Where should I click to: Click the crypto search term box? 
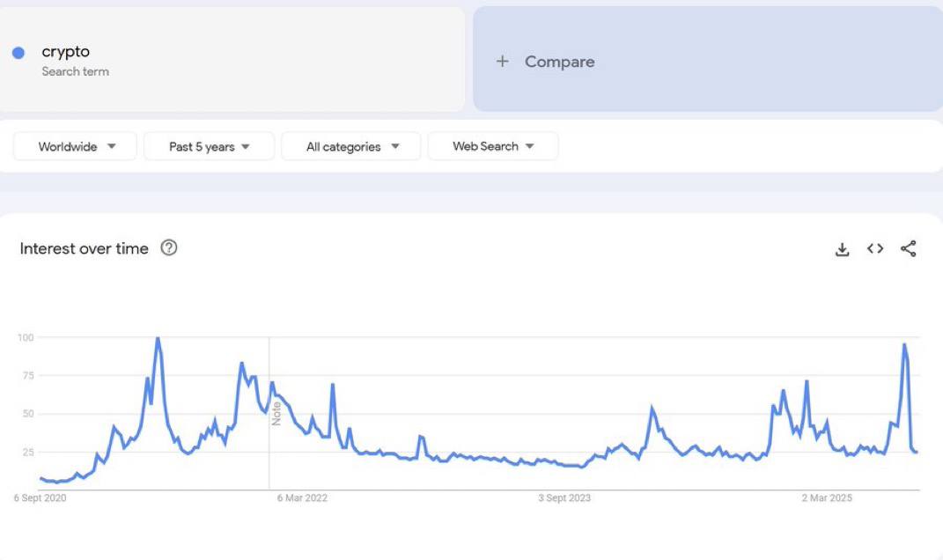pyautogui.click(x=232, y=59)
